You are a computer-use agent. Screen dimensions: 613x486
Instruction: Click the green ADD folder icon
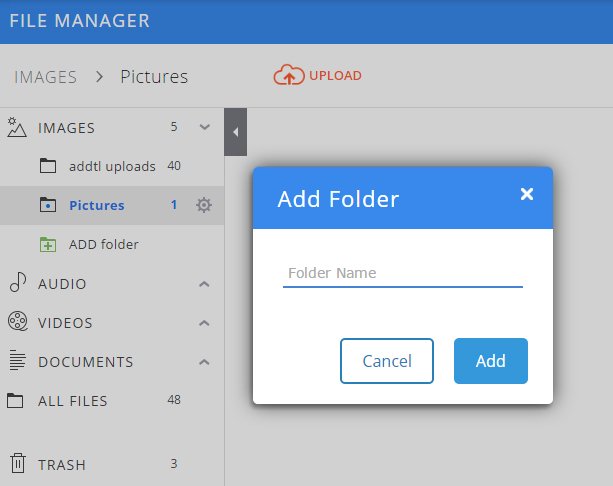[x=48, y=244]
